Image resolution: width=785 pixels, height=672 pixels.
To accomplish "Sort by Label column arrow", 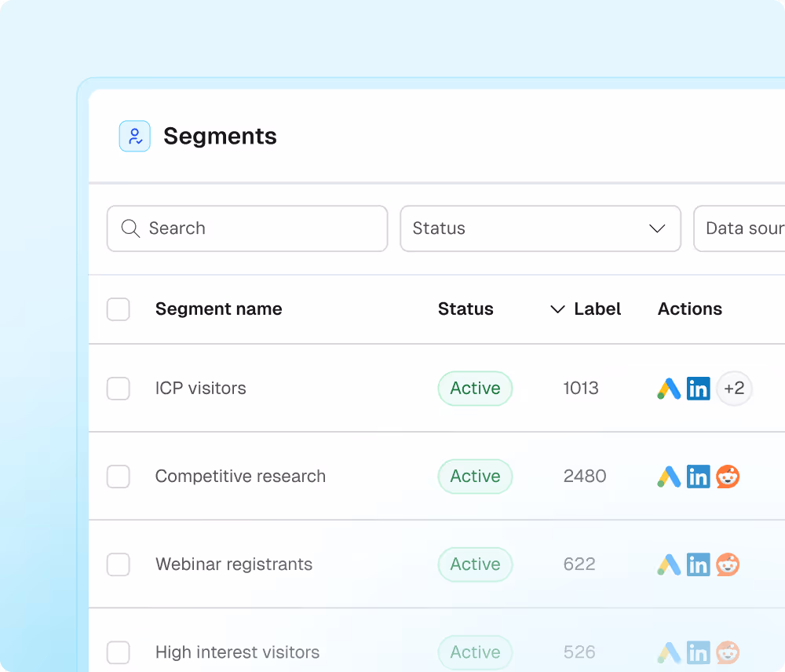I will click(x=558, y=309).
